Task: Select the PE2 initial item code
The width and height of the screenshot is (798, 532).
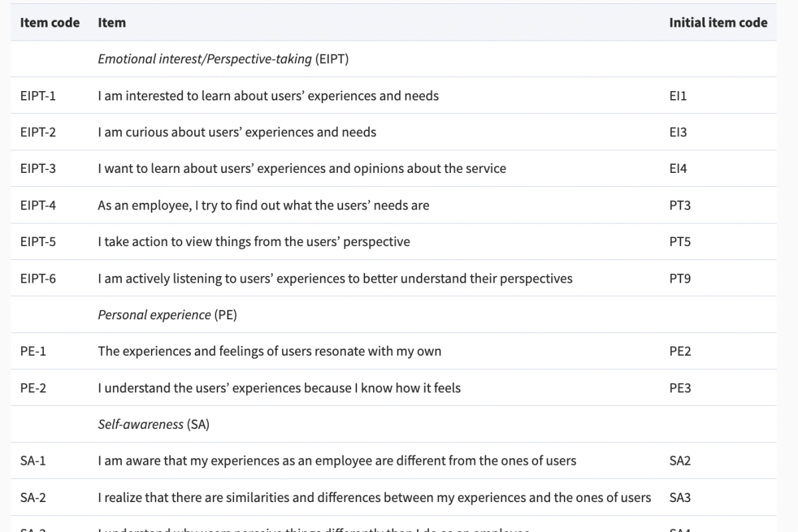Action: point(680,351)
